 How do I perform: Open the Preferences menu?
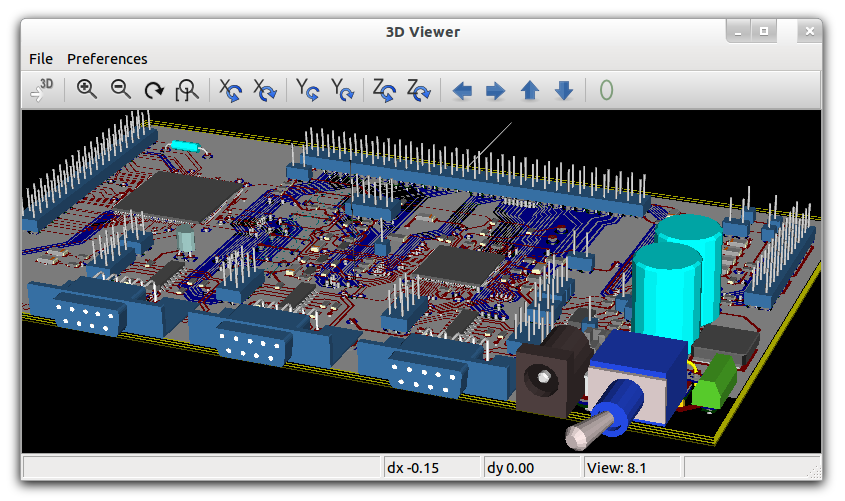point(107,59)
